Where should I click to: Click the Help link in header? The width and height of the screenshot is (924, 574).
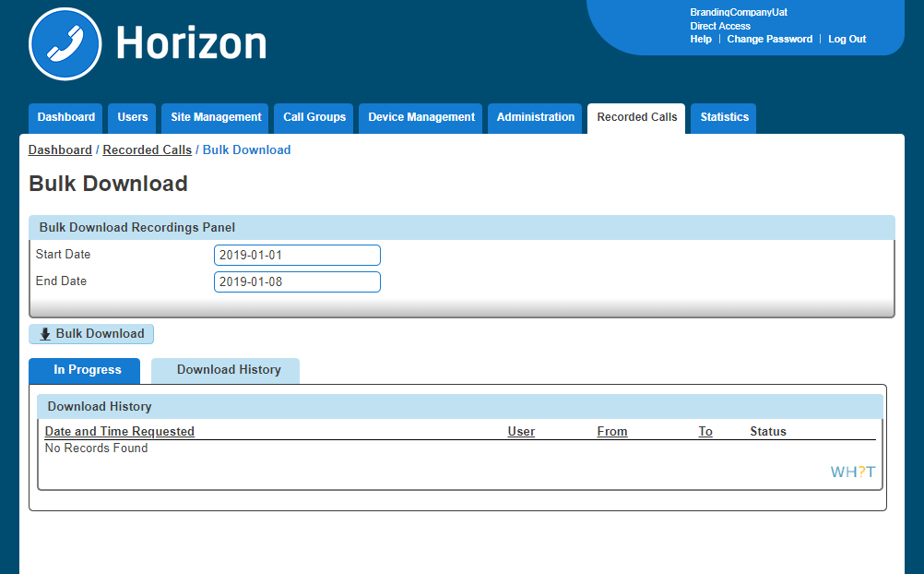[x=701, y=39]
